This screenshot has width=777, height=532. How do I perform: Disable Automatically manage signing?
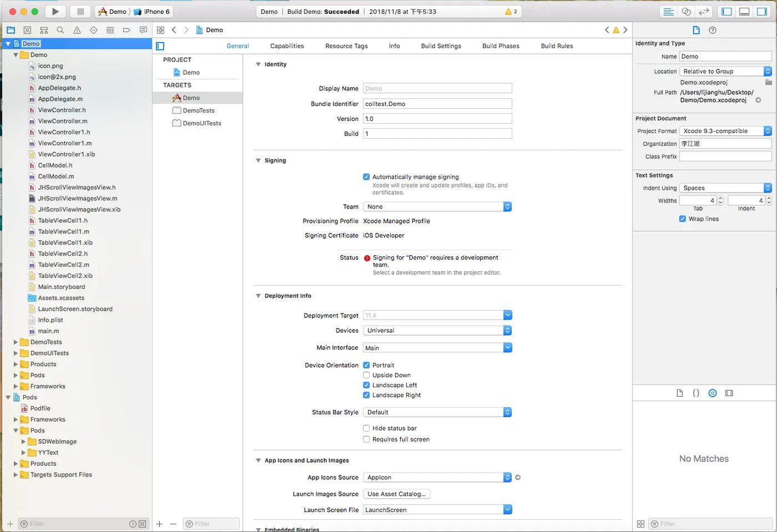click(366, 177)
